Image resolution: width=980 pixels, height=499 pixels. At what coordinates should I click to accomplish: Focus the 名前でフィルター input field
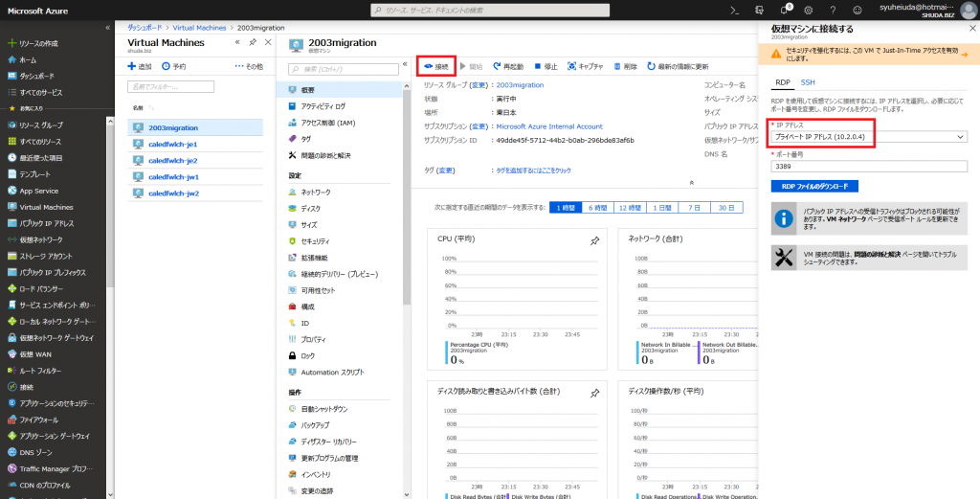point(170,87)
